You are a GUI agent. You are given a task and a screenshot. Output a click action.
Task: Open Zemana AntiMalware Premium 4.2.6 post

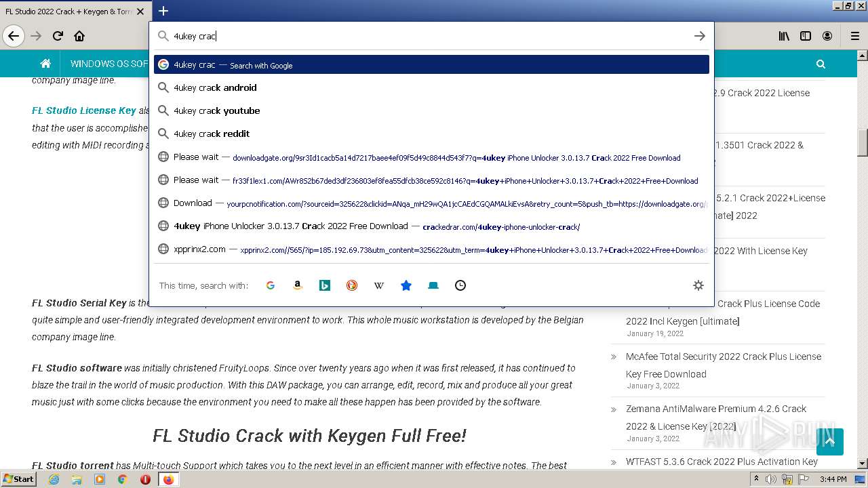pos(716,418)
